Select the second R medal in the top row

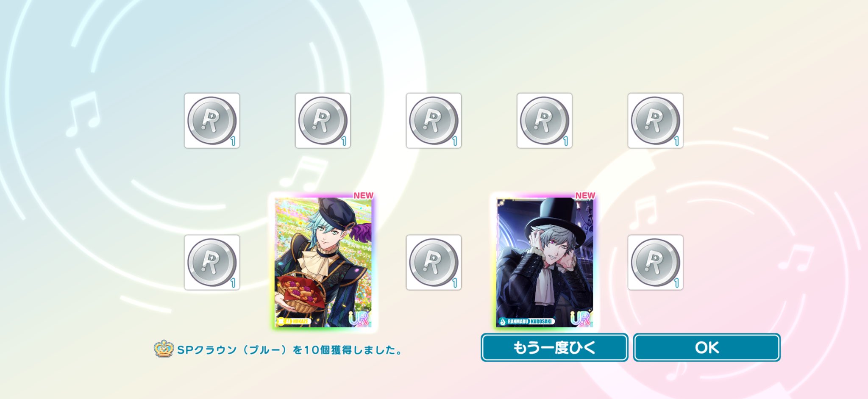pos(323,121)
